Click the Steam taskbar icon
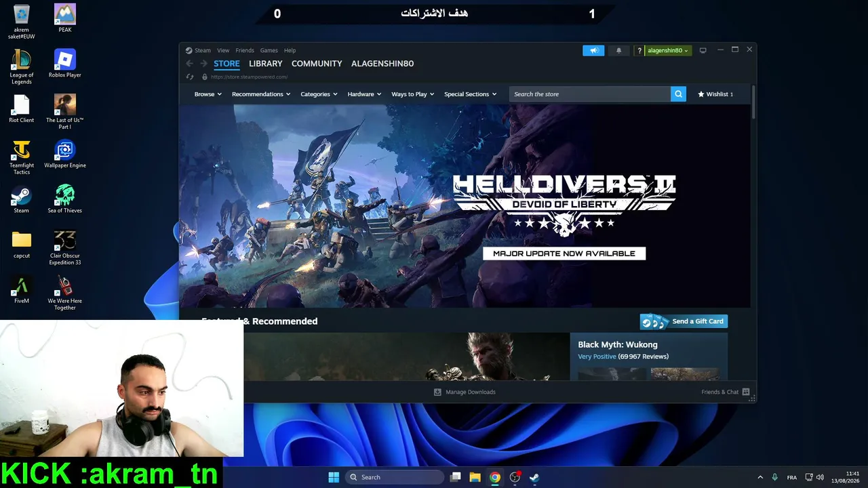Image resolution: width=868 pixels, height=488 pixels. pos(534,477)
